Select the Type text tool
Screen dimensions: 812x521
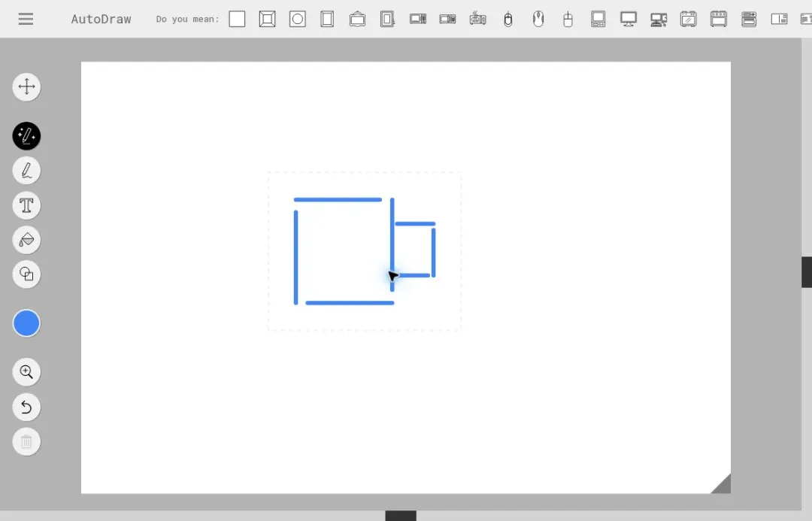point(26,205)
